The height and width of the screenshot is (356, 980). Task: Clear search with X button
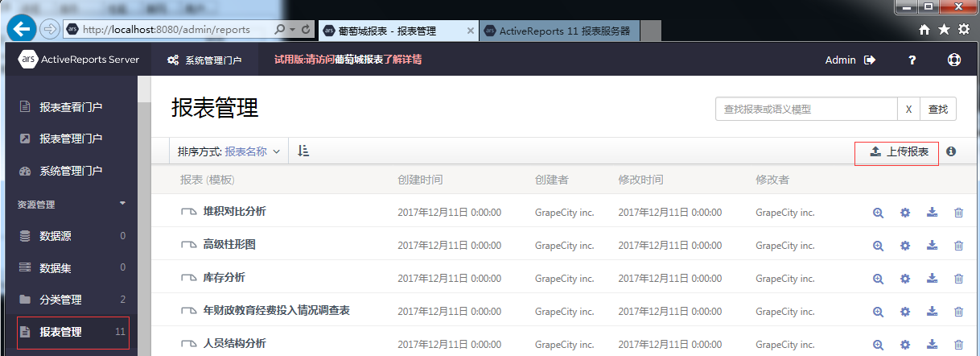[x=908, y=109]
